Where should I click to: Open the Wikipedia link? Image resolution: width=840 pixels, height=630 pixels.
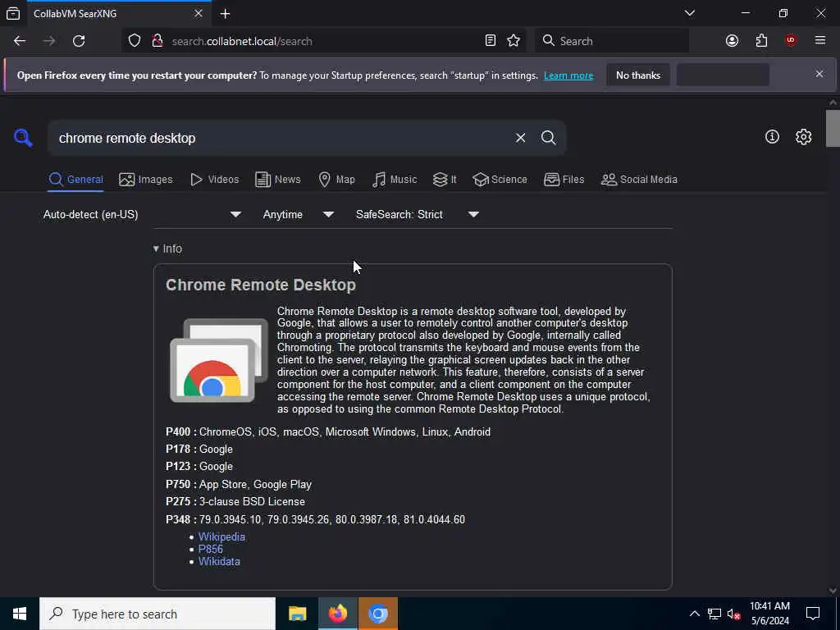point(221,536)
